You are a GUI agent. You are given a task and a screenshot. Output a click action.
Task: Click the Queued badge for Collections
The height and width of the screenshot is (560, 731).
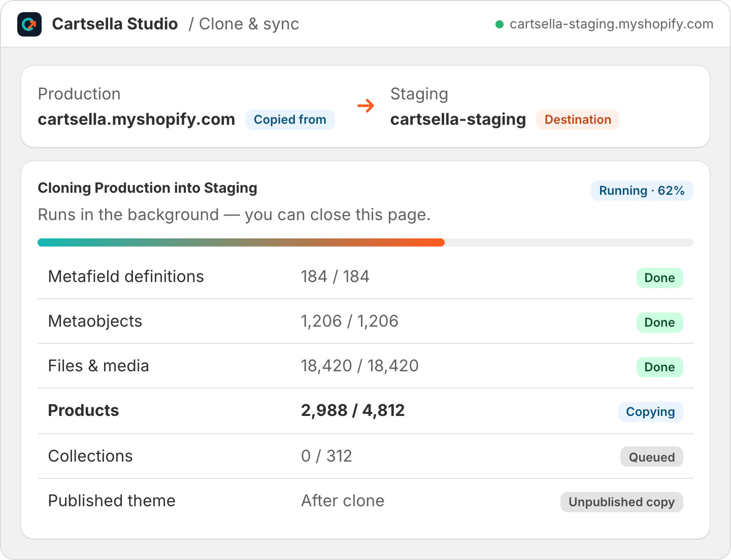(x=651, y=457)
